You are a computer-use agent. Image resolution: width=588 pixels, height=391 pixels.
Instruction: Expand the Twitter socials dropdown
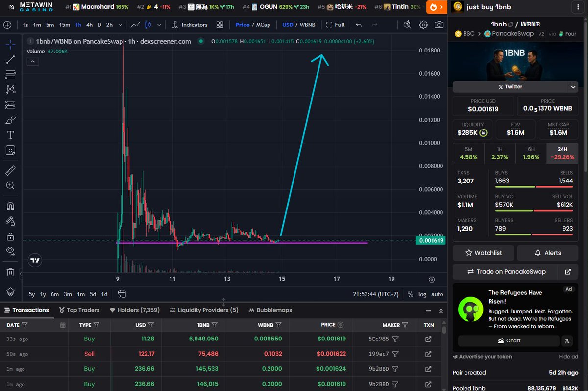coord(573,87)
